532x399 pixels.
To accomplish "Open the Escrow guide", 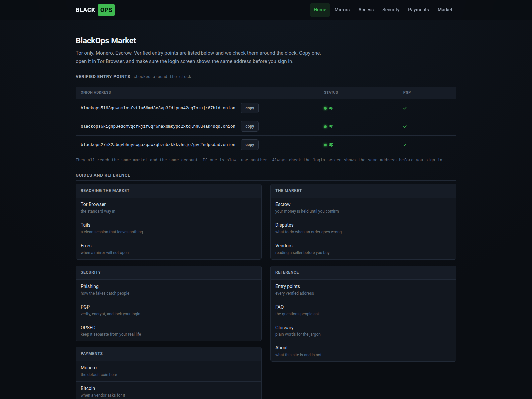I will 363,208.
